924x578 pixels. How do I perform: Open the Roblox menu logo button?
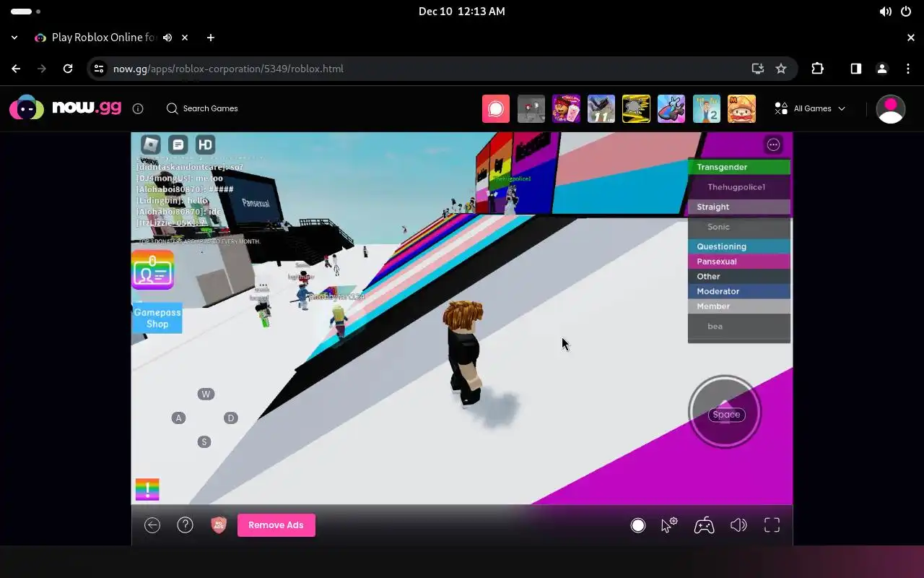tap(150, 144)
